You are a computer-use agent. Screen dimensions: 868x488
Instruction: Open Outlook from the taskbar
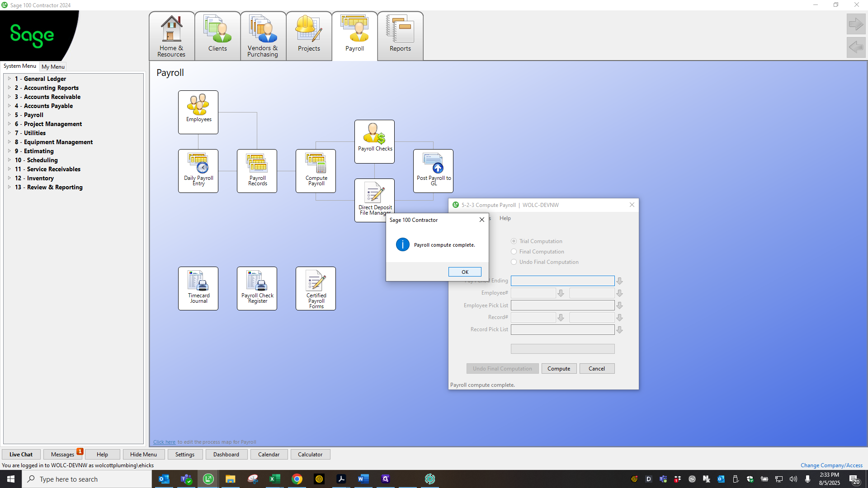coord(164,479)
